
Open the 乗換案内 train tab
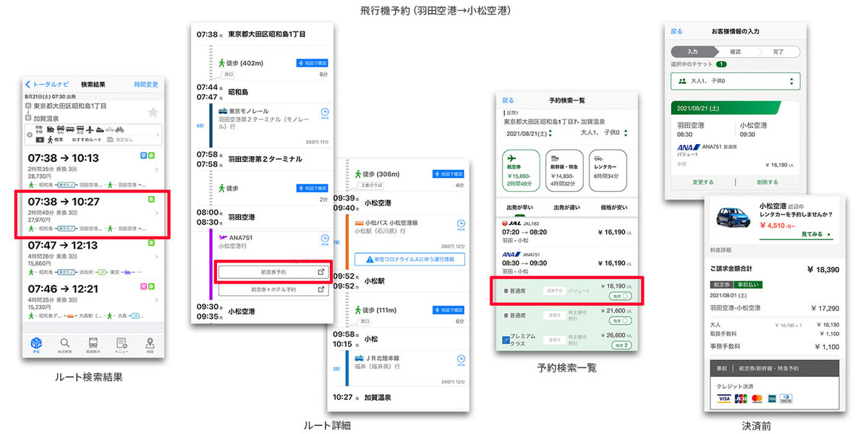click(93, 345)
